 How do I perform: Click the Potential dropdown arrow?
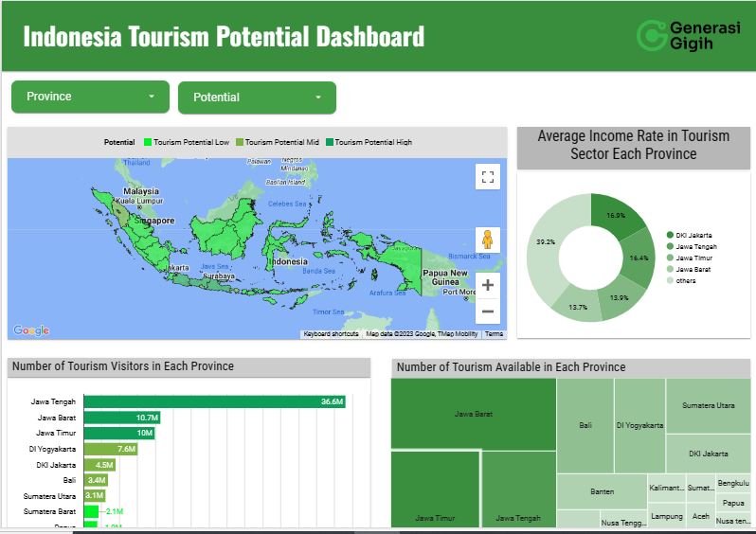click(318, 98)
